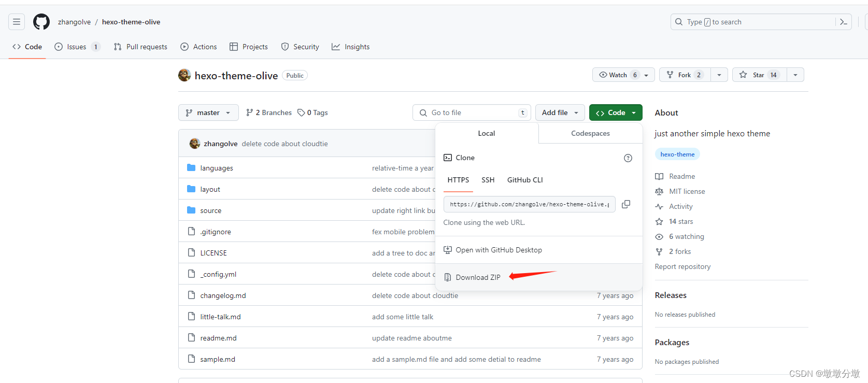Open the Watch notifications dropdown
Screen dimensions: 868x383
[623, 75]
